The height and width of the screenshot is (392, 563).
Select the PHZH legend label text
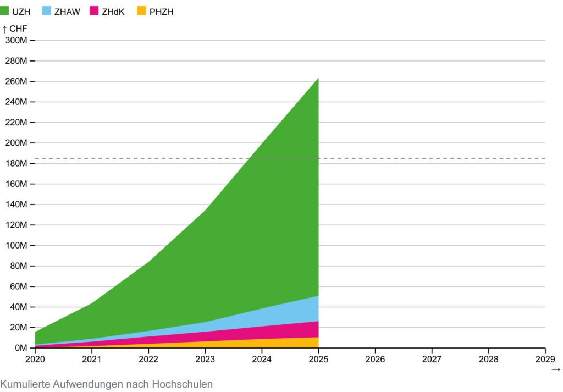tap(161, 12)
